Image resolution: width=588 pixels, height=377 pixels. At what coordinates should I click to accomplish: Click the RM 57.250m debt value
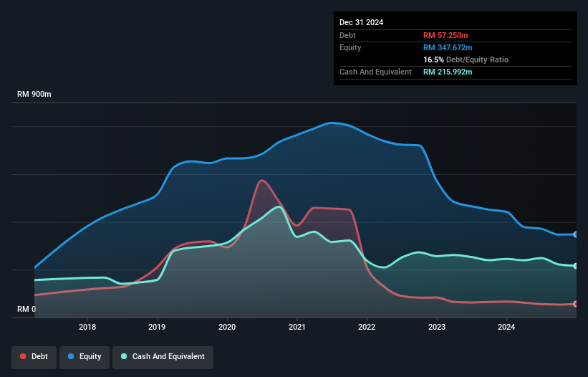(x=445, y=35)
